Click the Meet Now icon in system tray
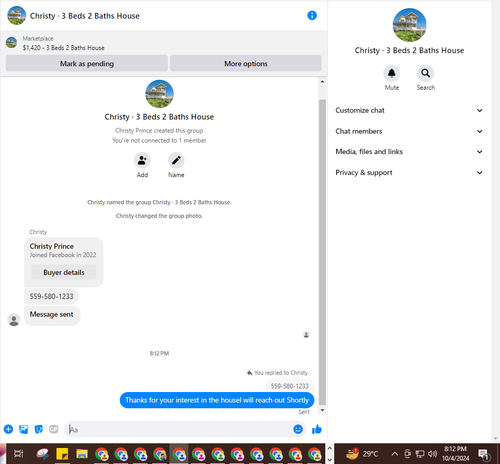 [x=407, y=454]
